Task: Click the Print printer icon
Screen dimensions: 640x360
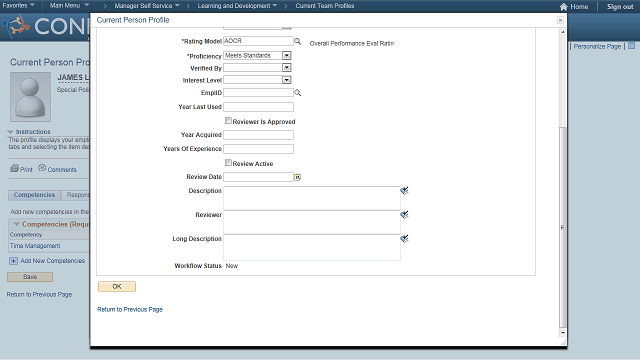Action: point(15,168)
